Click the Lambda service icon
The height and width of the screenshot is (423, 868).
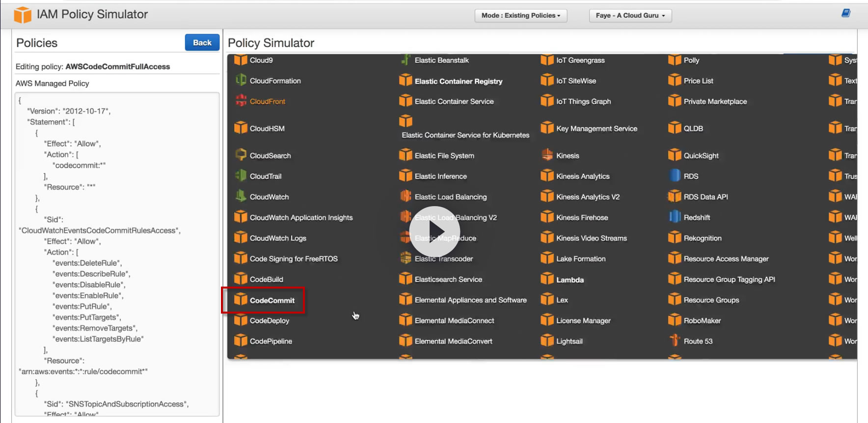tap(547, 279)
